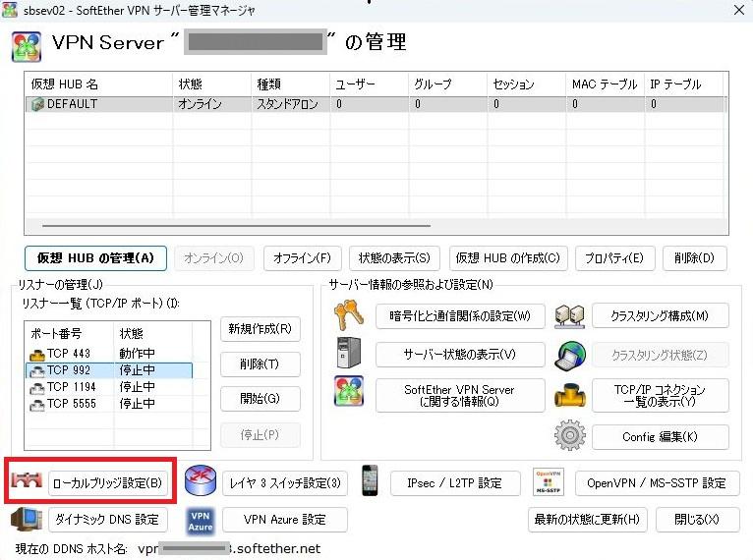753x560 pixels.
Task: Open VPN Azure 設定
Action: pyautogui.click(x=285, y=519)
